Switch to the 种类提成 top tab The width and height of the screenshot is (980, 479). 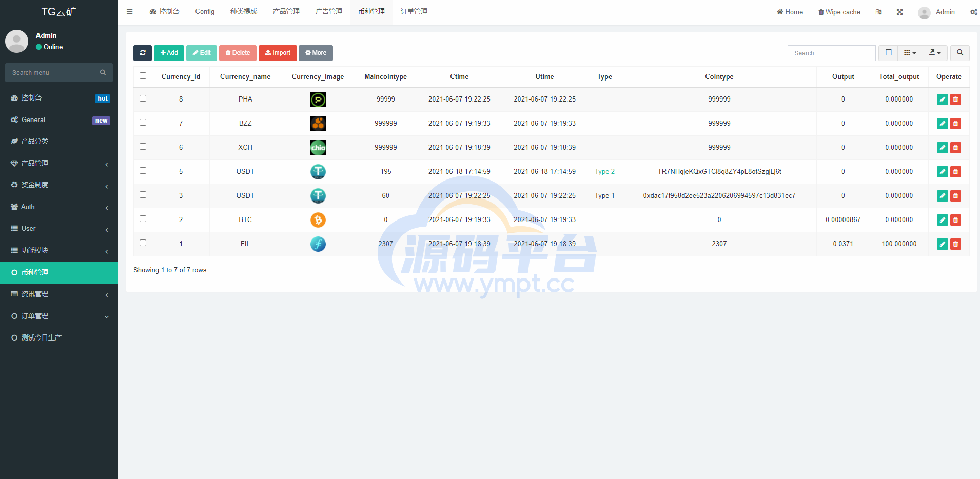coord(244,12)
